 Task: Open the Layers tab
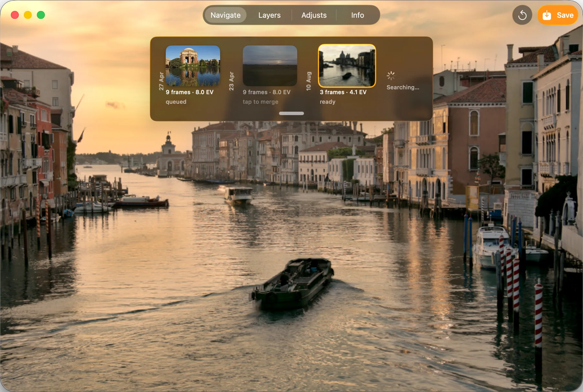point(269,15)
